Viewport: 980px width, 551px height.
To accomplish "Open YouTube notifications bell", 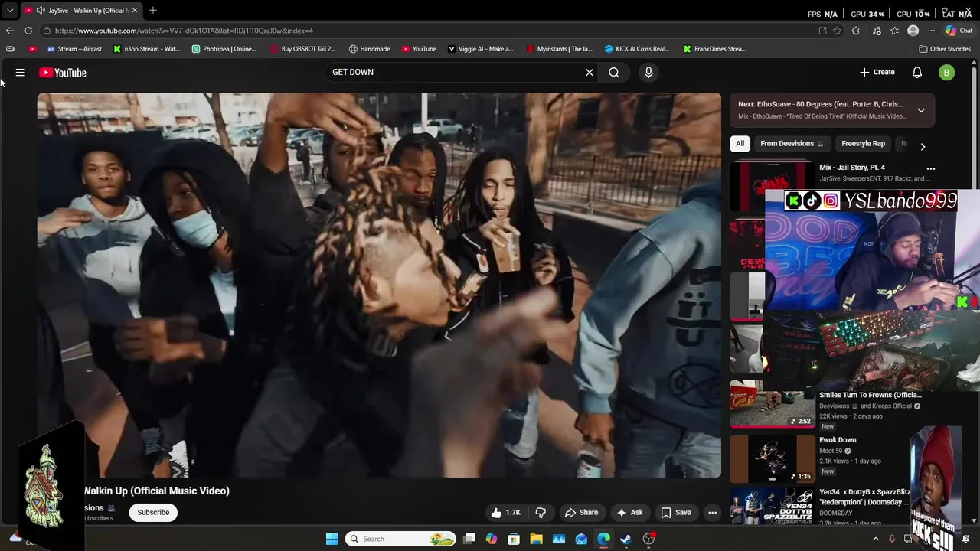I will click(917, 73).
